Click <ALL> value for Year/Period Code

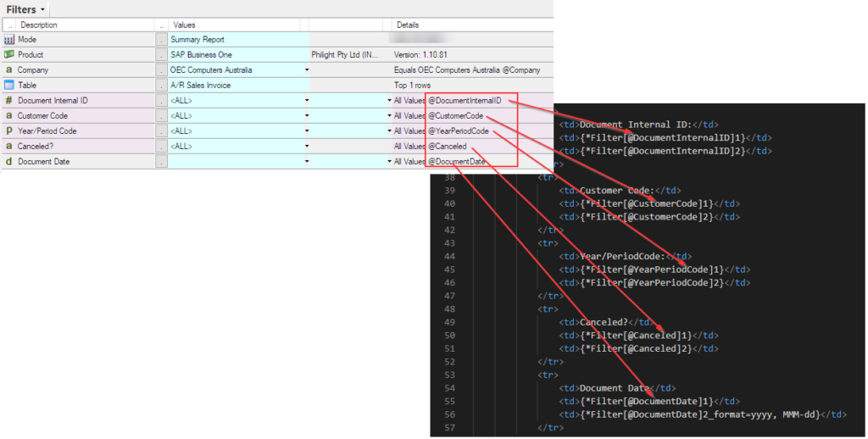(x=181, y=131)
